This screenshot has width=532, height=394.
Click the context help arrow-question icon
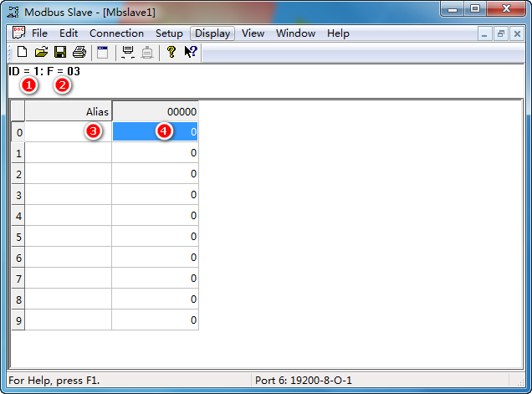(191, 52)
